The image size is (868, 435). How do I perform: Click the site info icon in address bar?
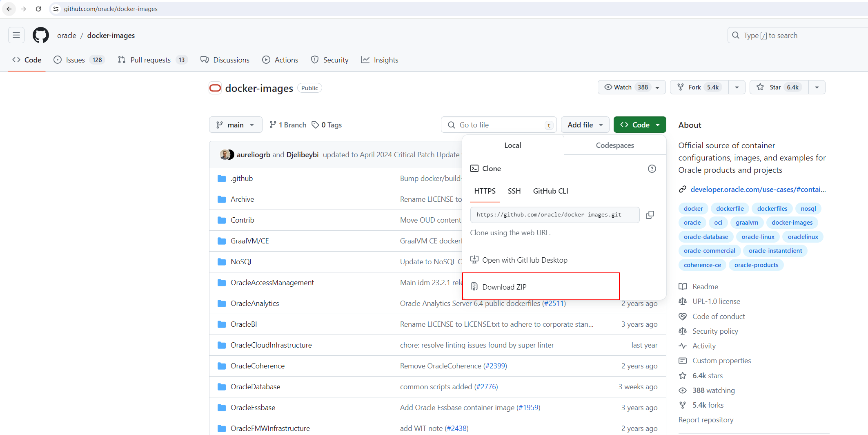pyautogui.click(x=56, y=9)
